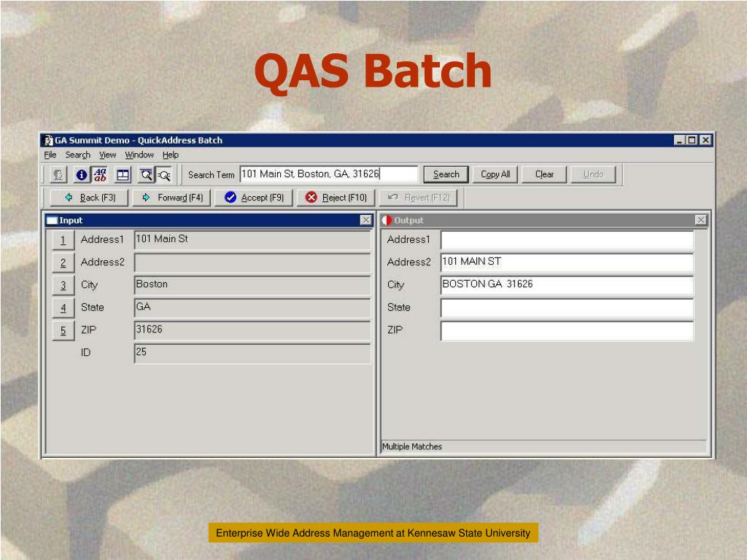Click Output City field 'BOSTON GA 31626'
Image resolution: width=747 pixels, height=560 pixels.
(567, 285)
